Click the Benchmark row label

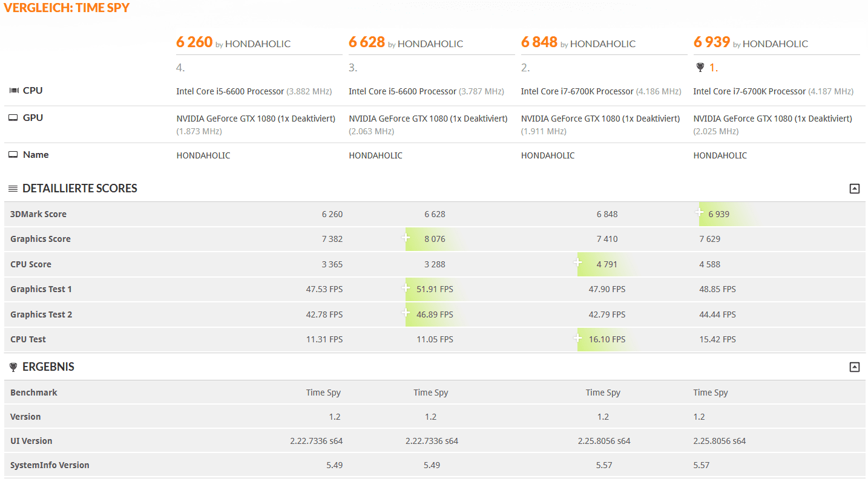point(34,393)
